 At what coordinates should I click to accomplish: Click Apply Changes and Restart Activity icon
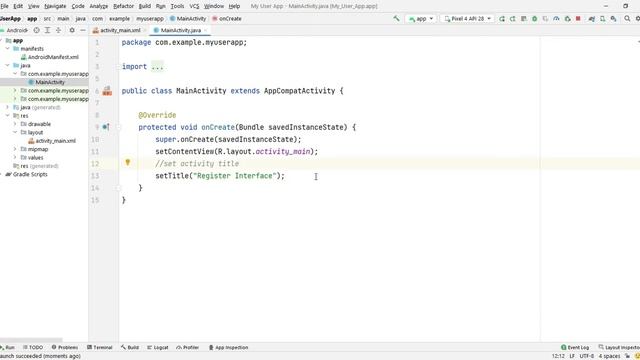[513, 19]
